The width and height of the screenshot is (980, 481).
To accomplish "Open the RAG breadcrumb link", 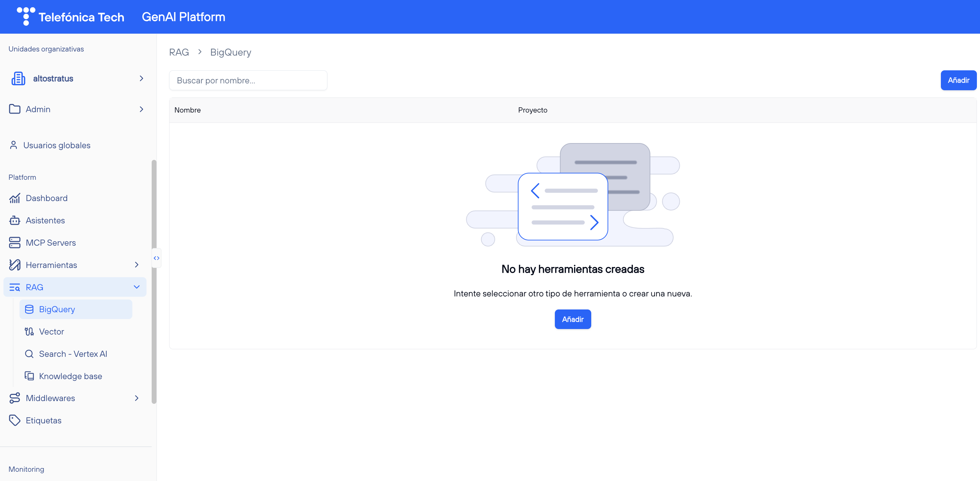I will tap(179, 52).
